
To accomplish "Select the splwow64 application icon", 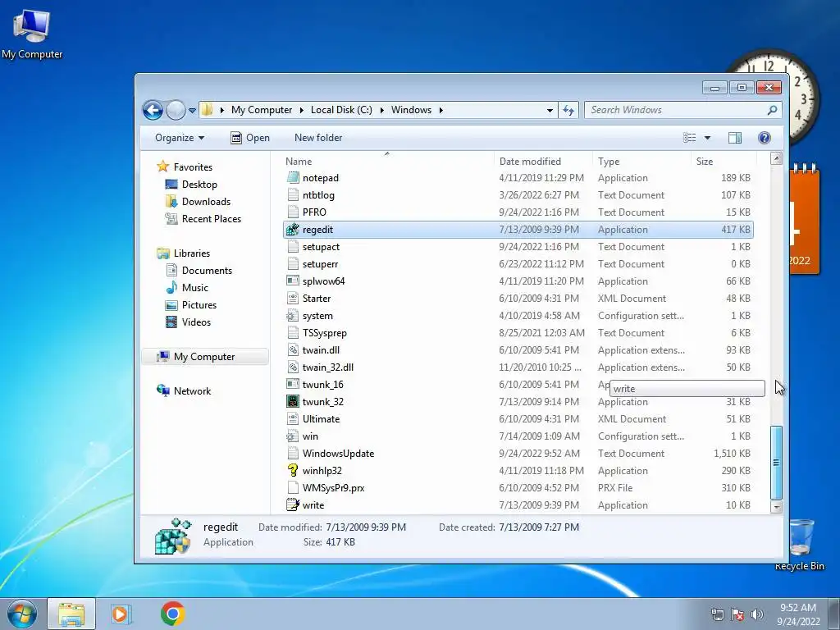I will (293, 281).
